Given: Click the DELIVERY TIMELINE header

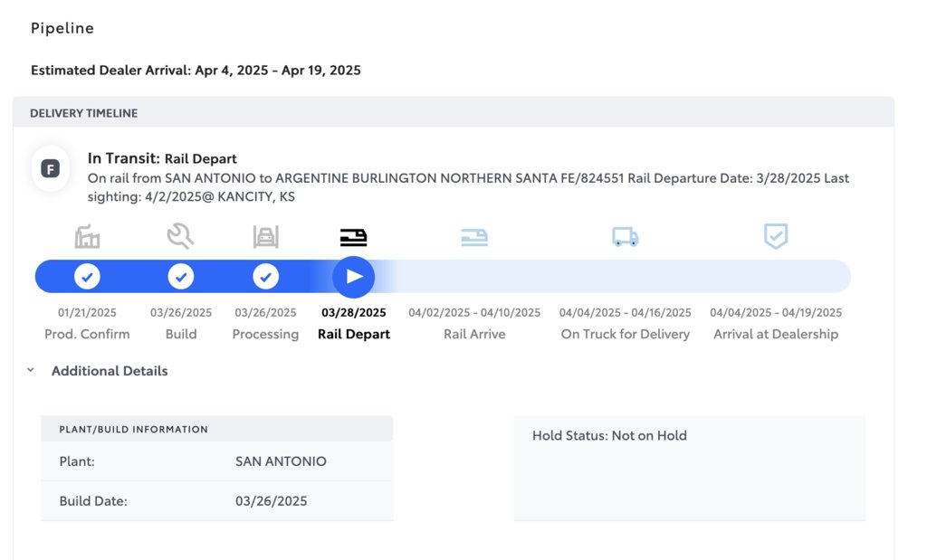Looking at the screenshot, I should tap(84, 113).
